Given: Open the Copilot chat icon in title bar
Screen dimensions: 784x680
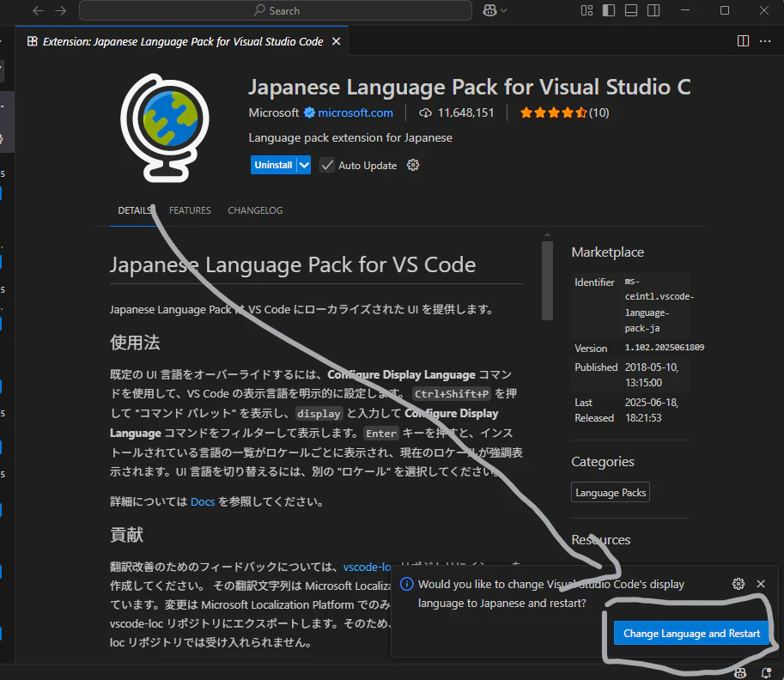Looking at the screenshot, I should click(x=489, y=10).
